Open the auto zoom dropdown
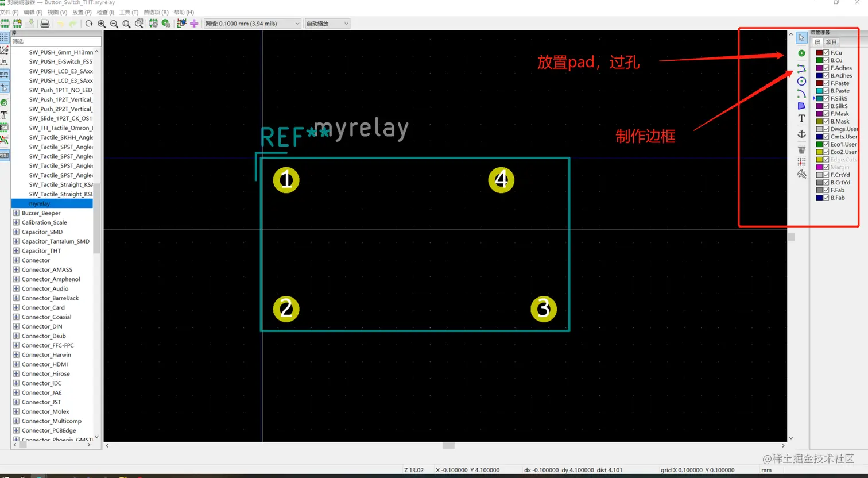Viewport: 868px width, 478px height. point(327,24)
